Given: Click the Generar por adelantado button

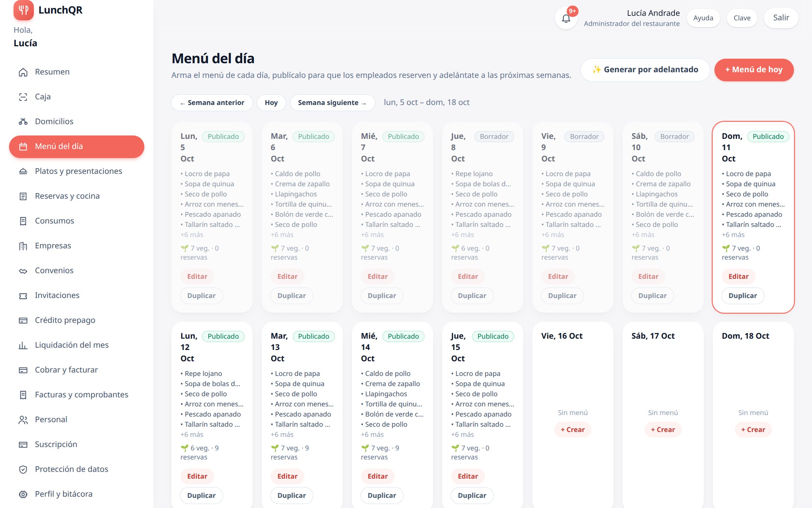Looking at the screenshot, I should click(x=645, y=70).
